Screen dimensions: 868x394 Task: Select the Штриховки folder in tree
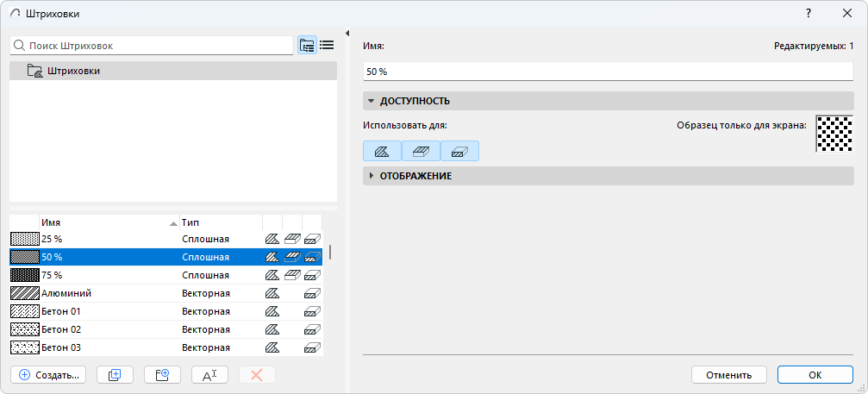[173, 71]
